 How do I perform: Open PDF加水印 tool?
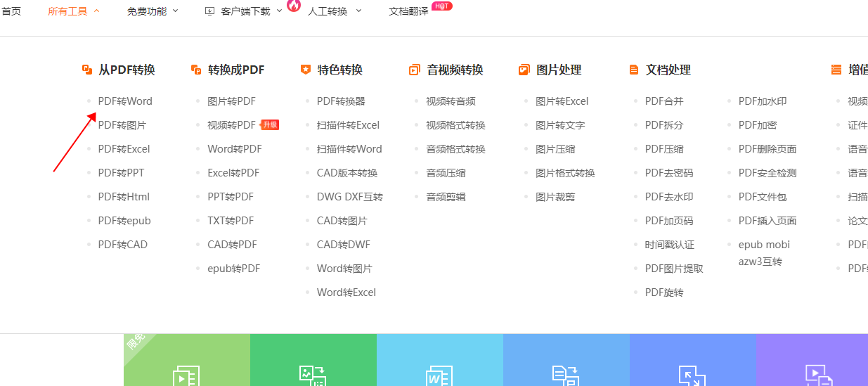tap(763, 101)
